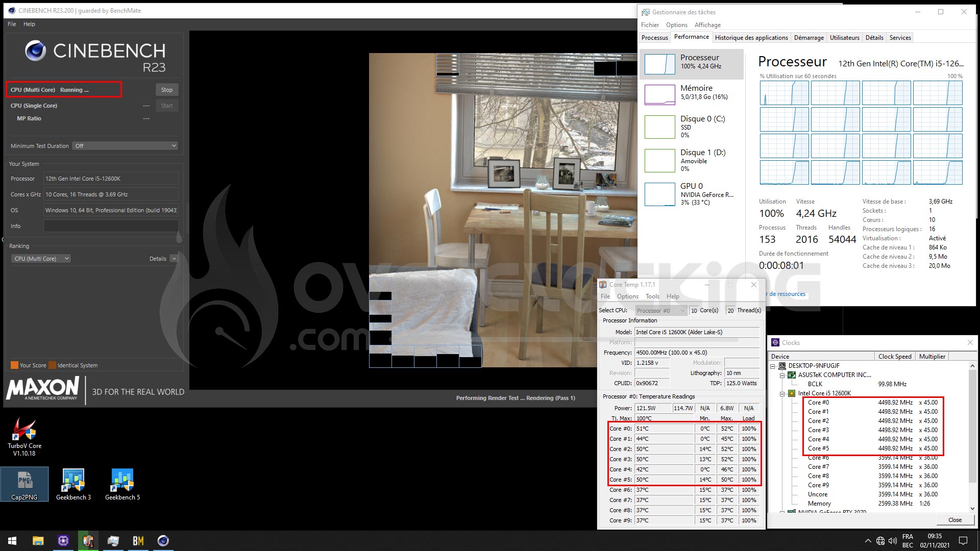Open the Task Manager icon in taskbar
This screenshot has width=980, height=551.
[x=113, y=541]
